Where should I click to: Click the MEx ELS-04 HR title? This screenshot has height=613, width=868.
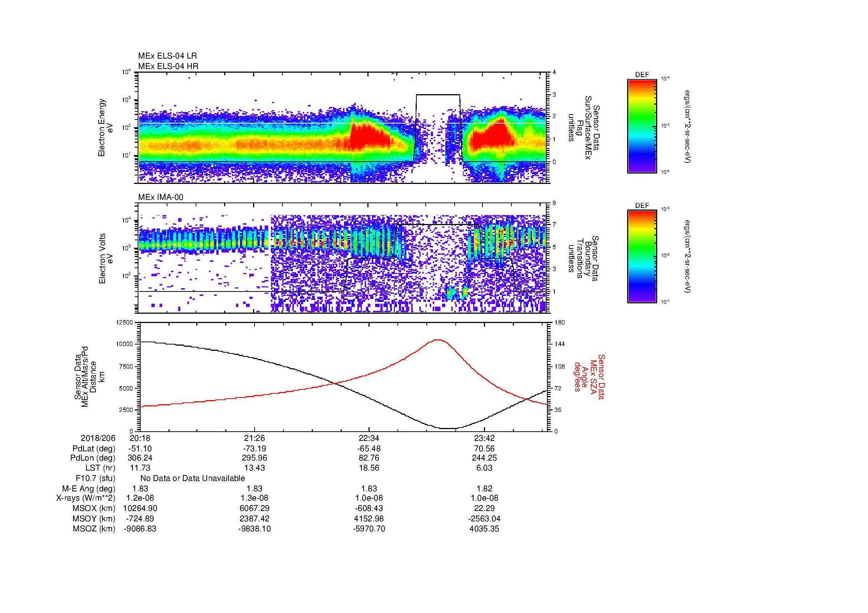coord(168,66)
